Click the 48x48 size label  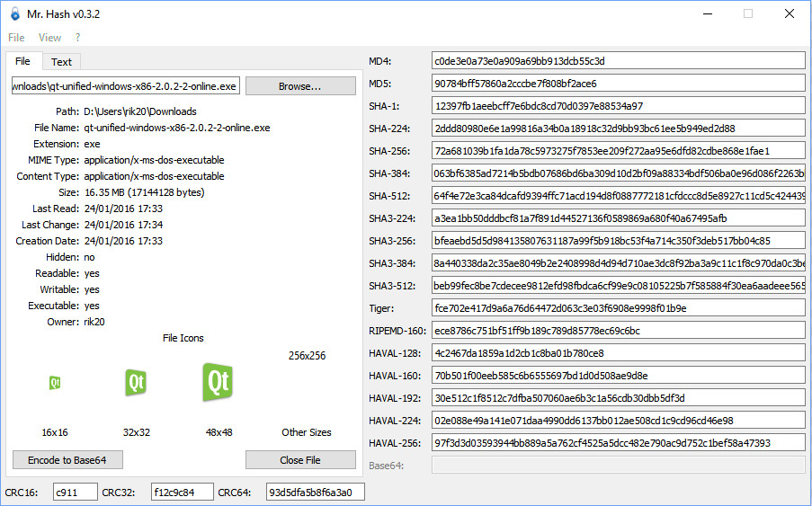pyautogui.click(x=219, y=432)
